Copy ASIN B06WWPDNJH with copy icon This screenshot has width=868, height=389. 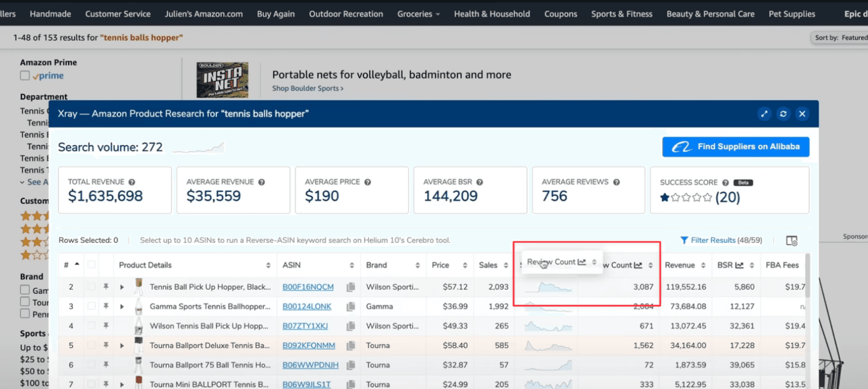(x=350, y=365)
